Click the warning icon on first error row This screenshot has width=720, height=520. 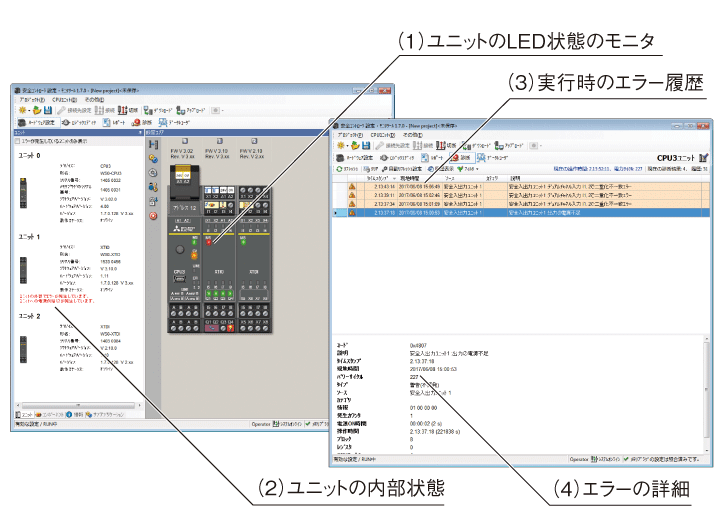(352, 186)
